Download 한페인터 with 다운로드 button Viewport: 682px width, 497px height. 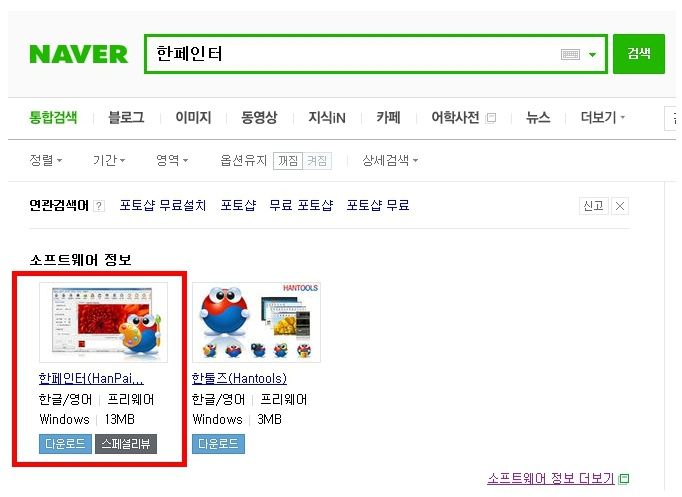[65, 444]
